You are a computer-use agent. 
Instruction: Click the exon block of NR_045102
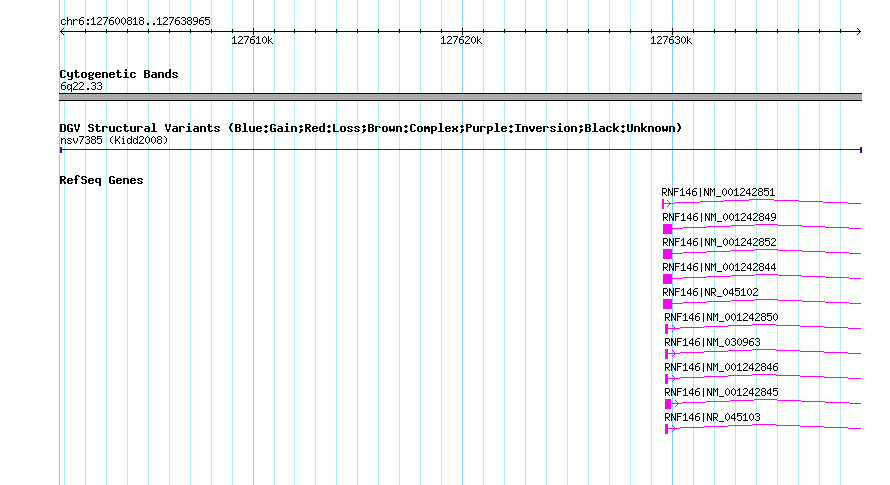(668, 304)
